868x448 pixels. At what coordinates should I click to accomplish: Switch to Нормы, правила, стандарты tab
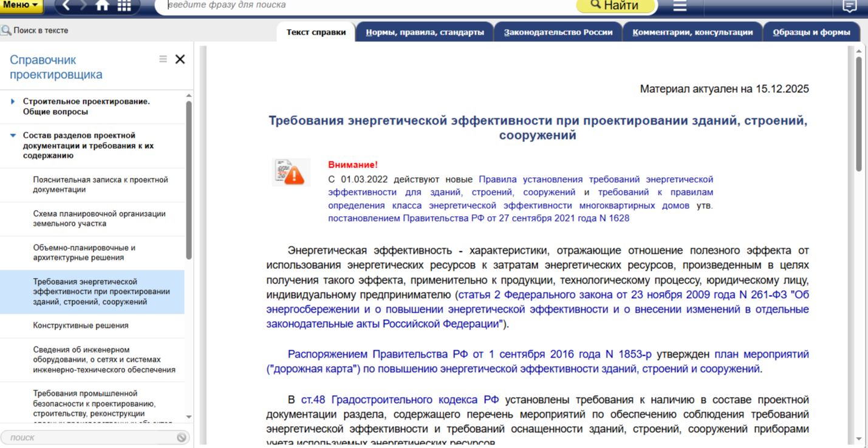click(425, 32)
